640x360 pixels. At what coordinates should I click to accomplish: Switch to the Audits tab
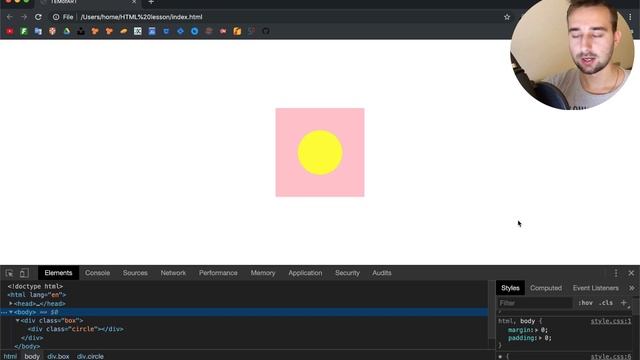(x=382, y=273)
